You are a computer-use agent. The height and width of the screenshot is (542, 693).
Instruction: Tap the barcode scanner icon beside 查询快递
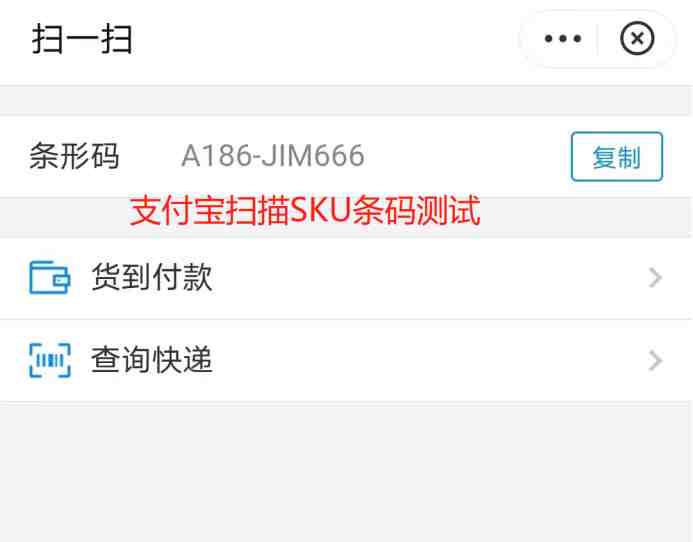(x=50, y=360)
